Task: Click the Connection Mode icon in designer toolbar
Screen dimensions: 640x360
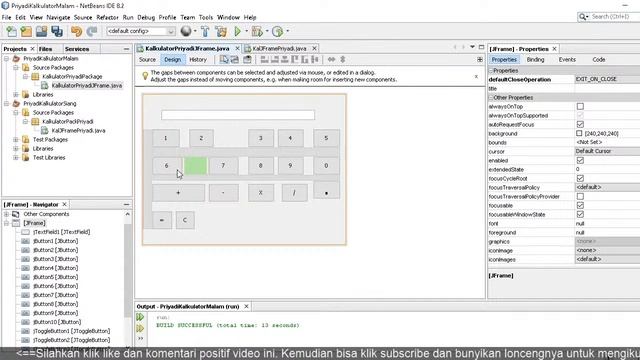Action: point(235,60)
